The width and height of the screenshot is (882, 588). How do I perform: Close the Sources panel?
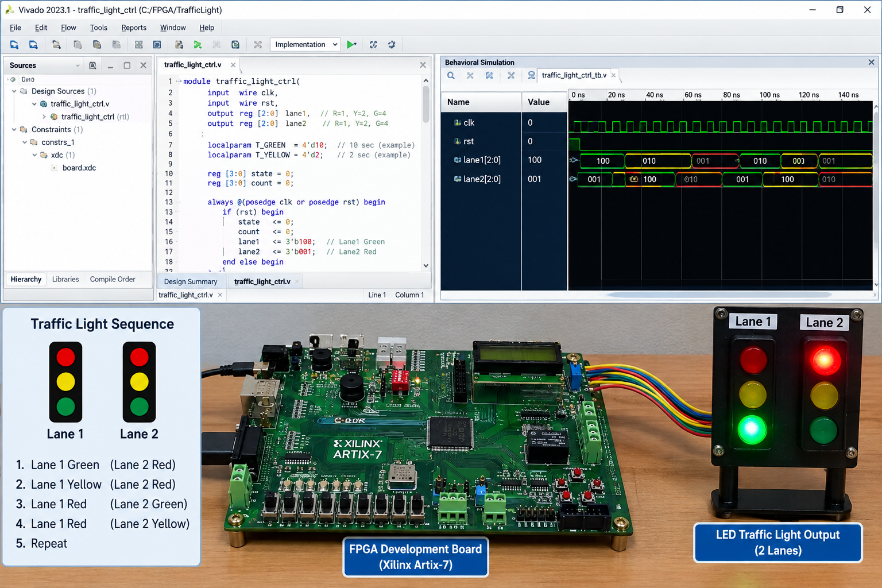144,65
